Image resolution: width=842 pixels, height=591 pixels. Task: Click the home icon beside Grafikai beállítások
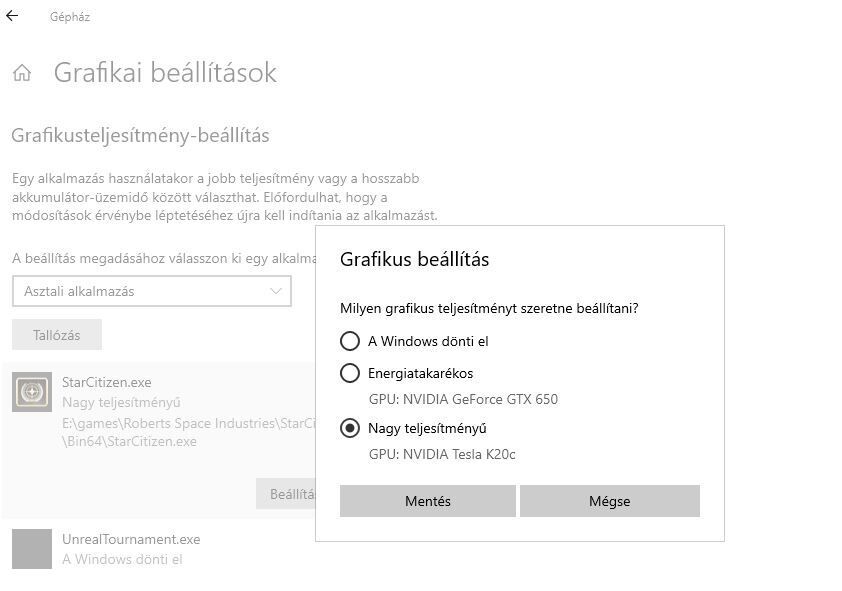point(22,72)
